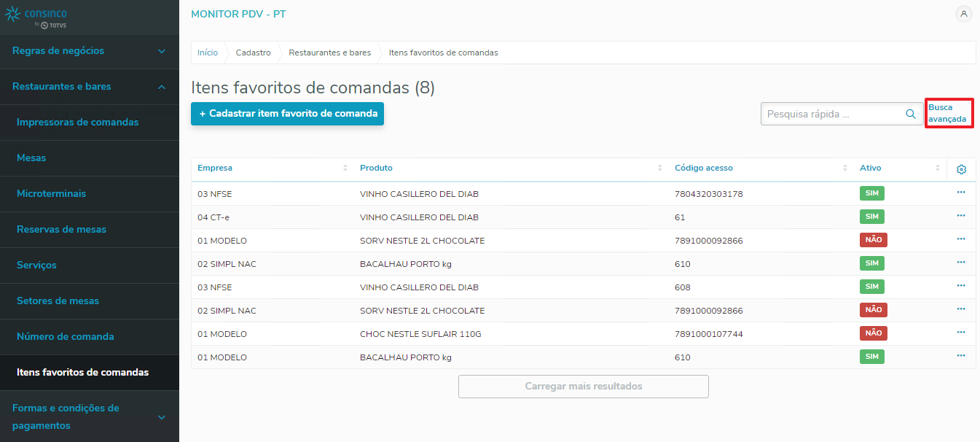Open actions menu for 01 MODELO BACALHAU row
Image resolution: width=980 pixels, height=442 pixels.
click(x=961, y=355)
